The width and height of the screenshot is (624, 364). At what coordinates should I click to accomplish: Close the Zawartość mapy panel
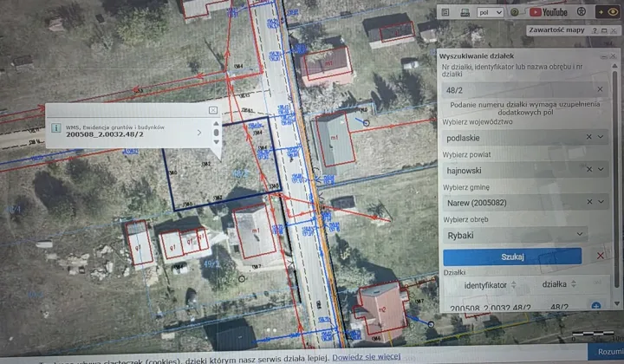[x=614, y=30]
